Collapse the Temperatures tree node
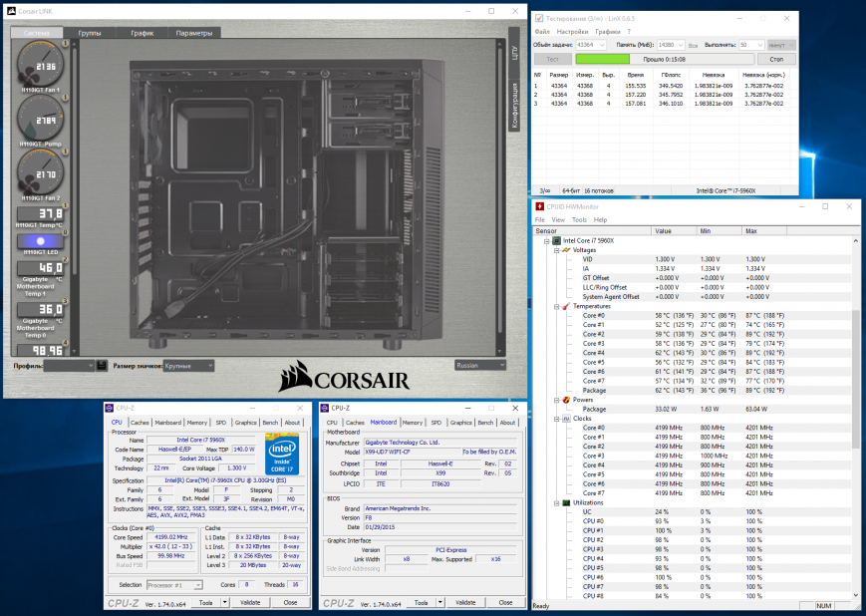Image resolution: width=866 pixels, height=616 pixels. point(557,306)
